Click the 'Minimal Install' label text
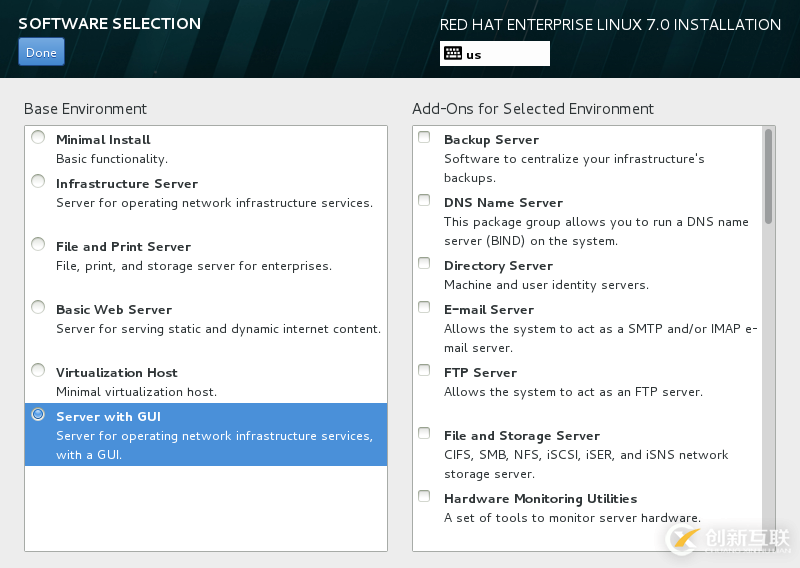 tap(103, 140)
